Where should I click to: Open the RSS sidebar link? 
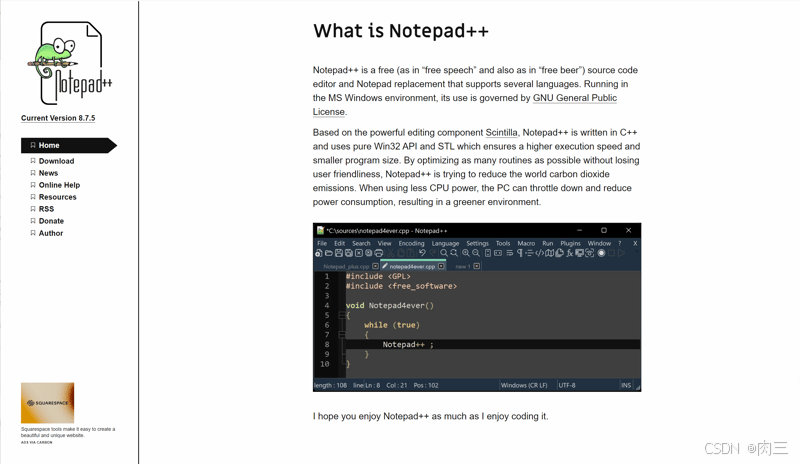(46, 209)
